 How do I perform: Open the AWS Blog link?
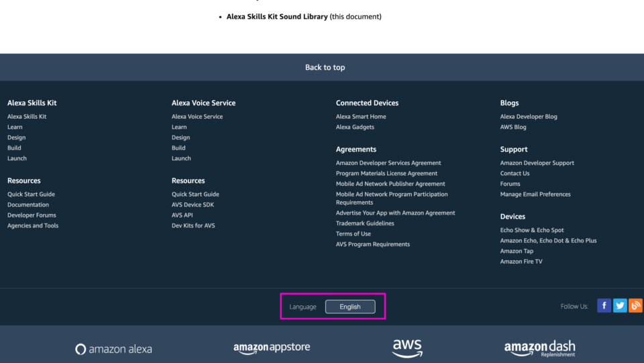[513, 127]
